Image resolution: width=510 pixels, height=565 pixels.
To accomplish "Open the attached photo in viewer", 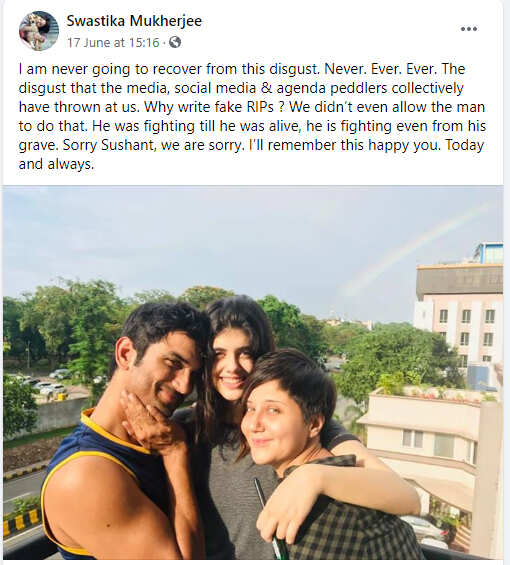I will tap(253, 373).
